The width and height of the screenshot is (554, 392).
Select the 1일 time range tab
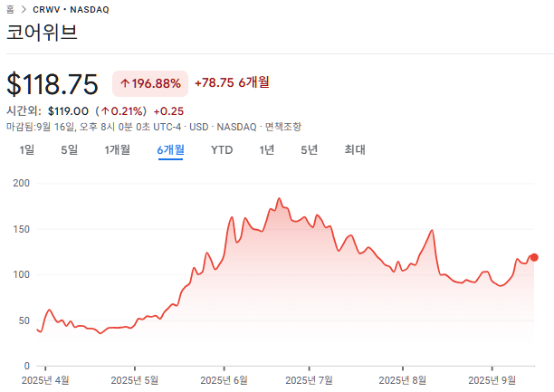click(x=27, y=150)
